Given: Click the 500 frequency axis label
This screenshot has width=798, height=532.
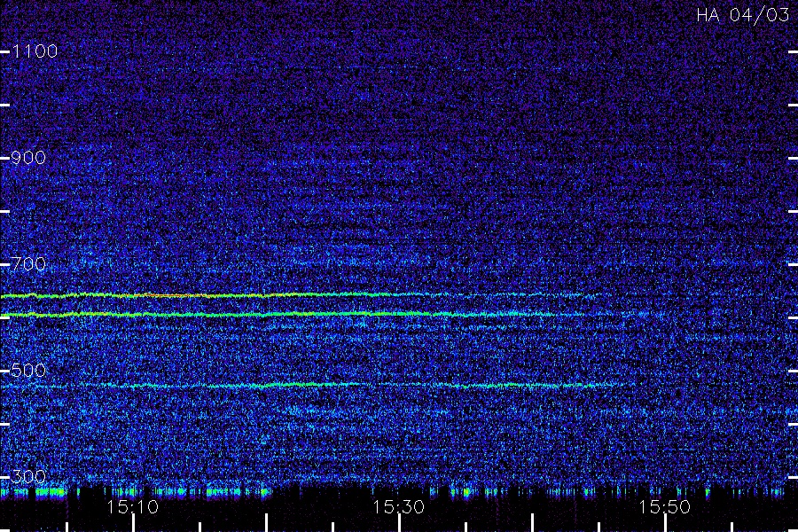Looking at the screenshot, I should pos(28,370).
